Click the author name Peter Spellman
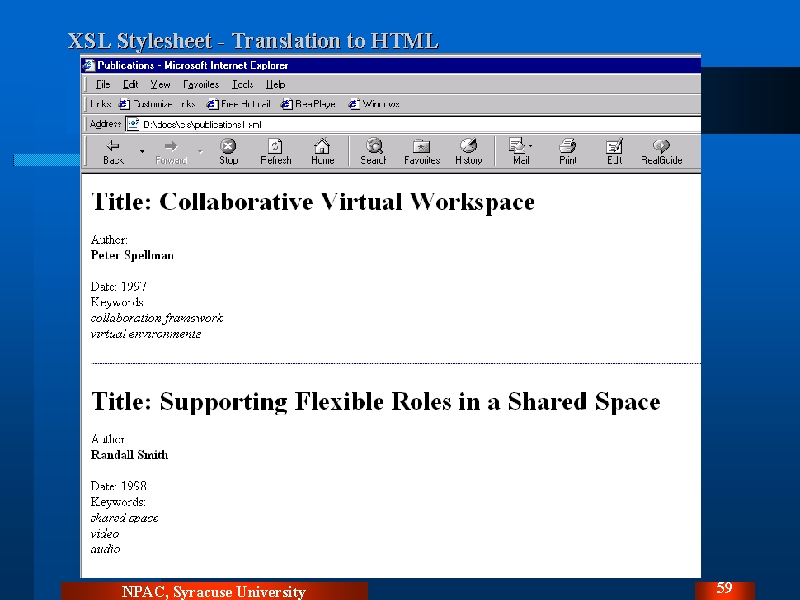Image resolution: width=800 pixels, height=600 pixels. (132, 255)
